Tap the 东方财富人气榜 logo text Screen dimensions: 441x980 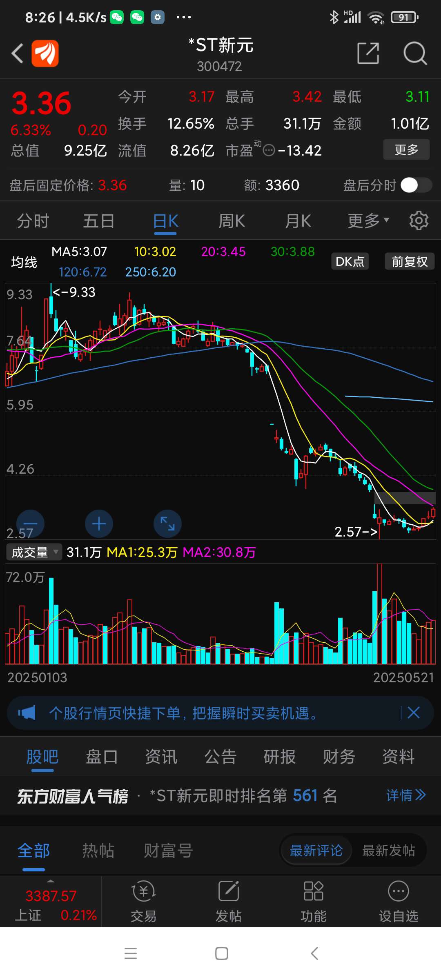[73, 796]
